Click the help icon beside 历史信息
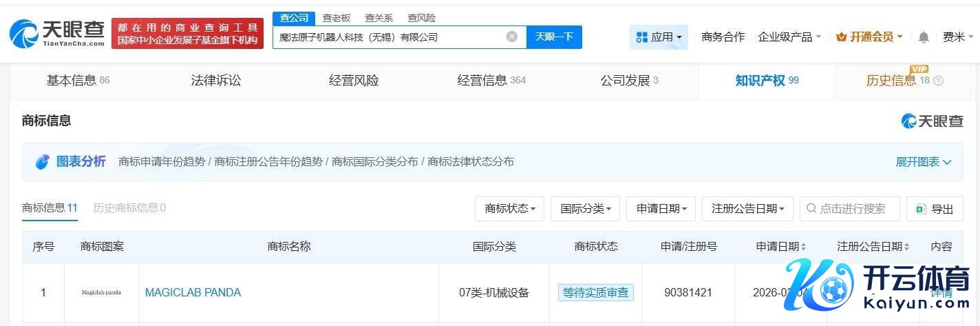980x326 pixels. [938, 81]
